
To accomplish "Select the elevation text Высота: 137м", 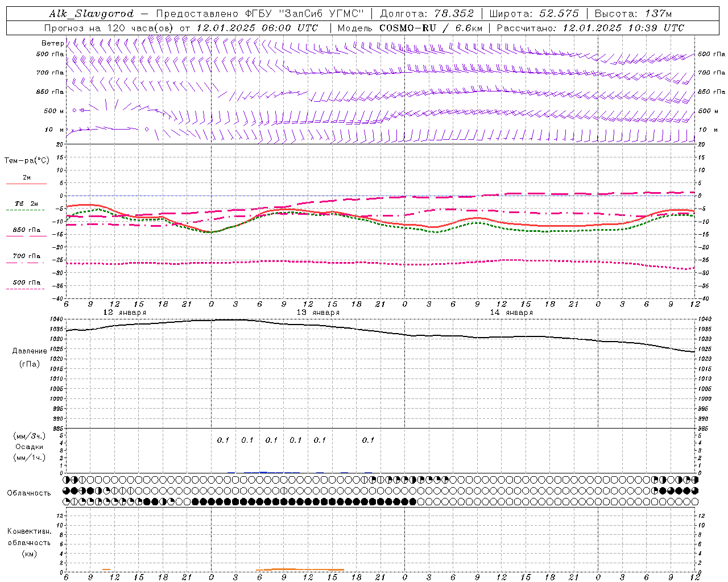I will pyautogui.click(x=633, y=14).
